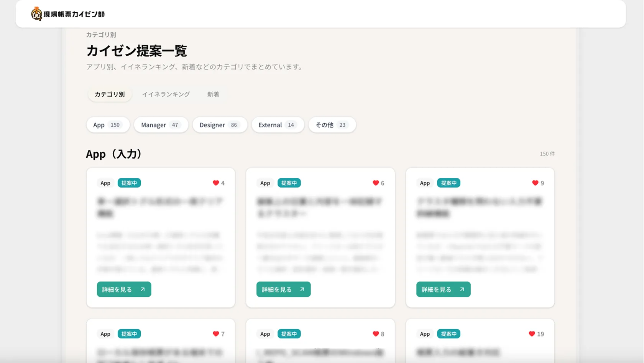The width and height of the screenshot is (644, 363).
Task: Select the External 14 category chip
Action: [278, 125]
